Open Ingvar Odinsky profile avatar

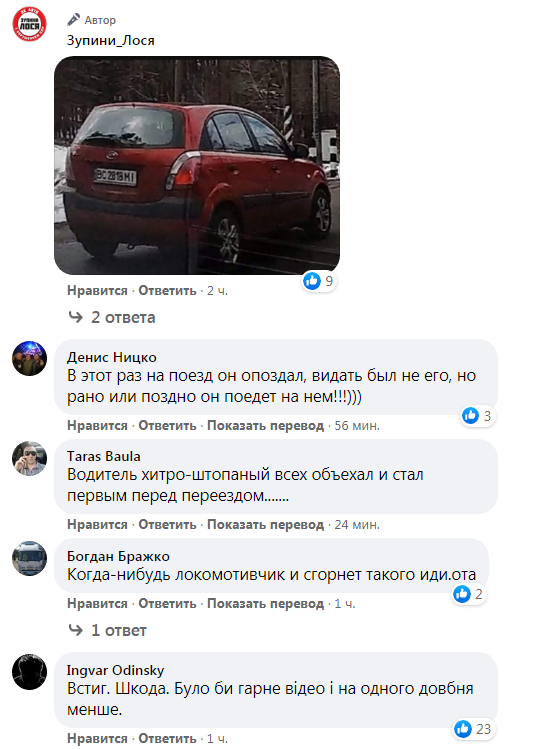pos(29,672)
